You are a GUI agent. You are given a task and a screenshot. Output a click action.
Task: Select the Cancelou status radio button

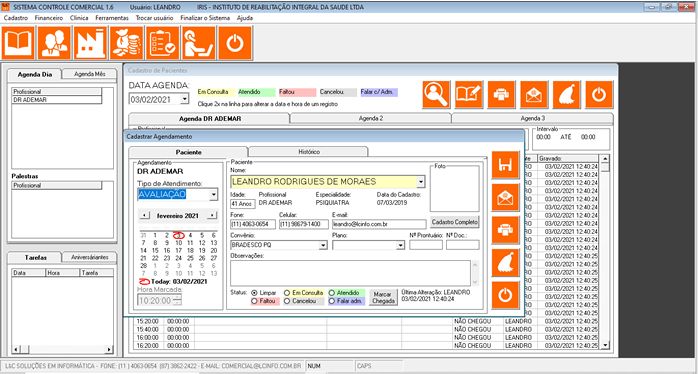pyautogui.click(x=287, y=301)
